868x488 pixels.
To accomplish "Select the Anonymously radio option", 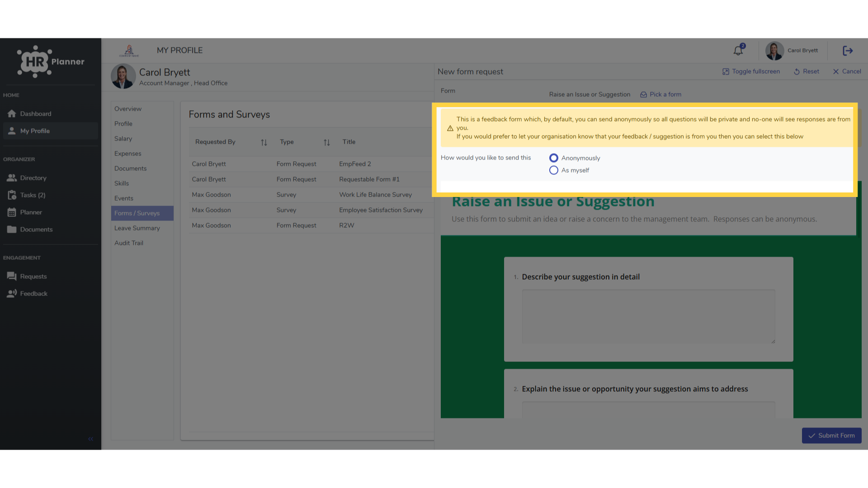I will pos(553,158).
